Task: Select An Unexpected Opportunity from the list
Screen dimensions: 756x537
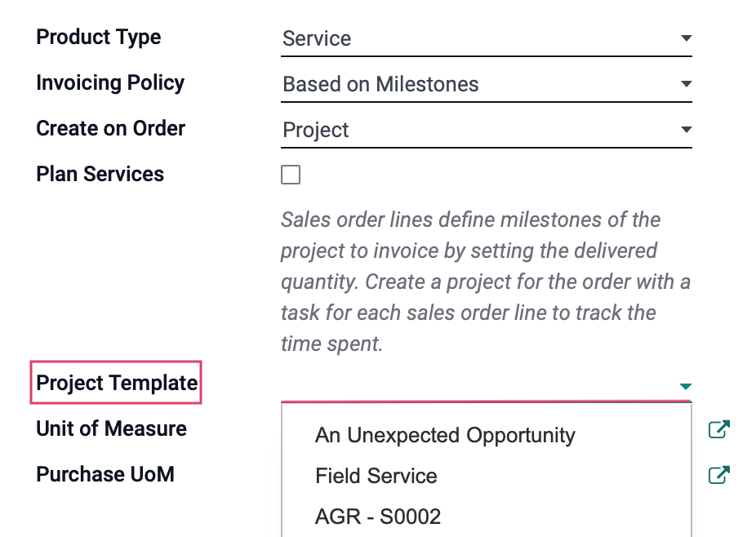Action: click(445, 435)
